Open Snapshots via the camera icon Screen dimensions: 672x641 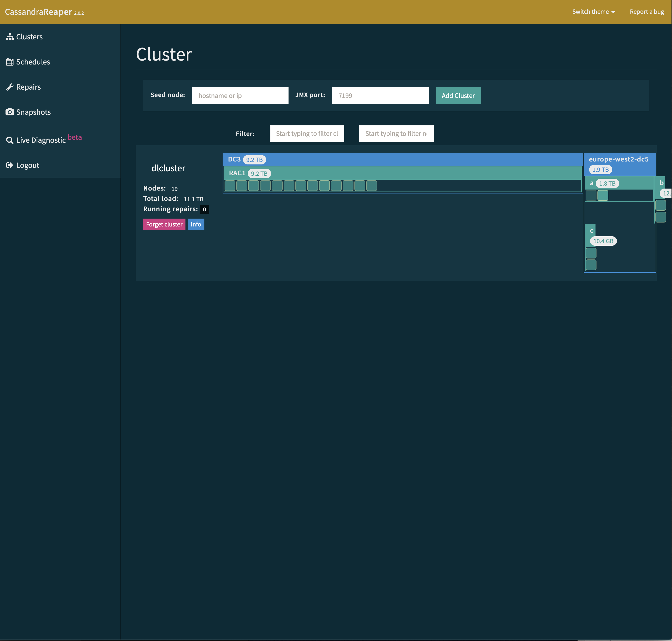10,112
